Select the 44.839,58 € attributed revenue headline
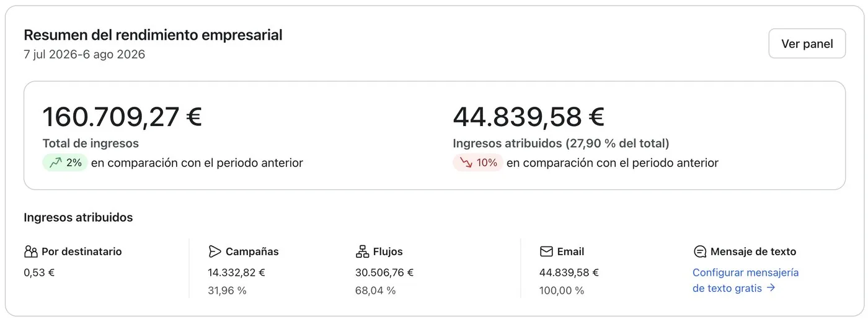868x321 pixels. tap(529, 117)
